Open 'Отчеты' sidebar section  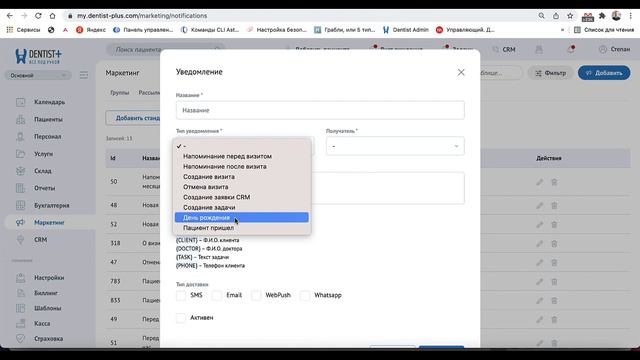click(44, 188)
